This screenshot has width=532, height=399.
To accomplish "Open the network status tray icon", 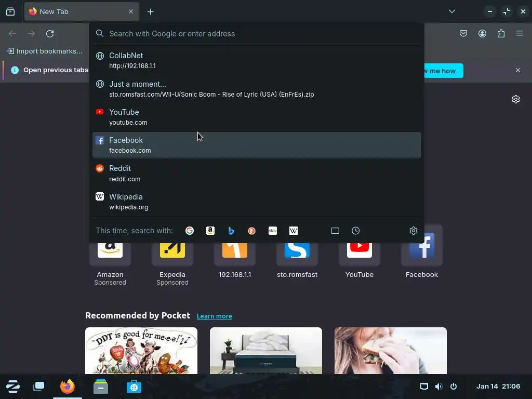I will [x=424, y=387].
